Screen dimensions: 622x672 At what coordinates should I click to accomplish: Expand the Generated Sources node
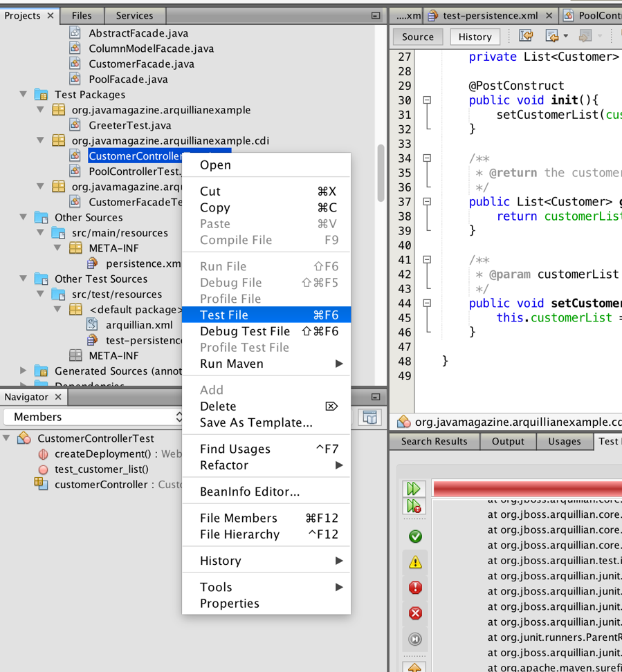click(x=21, y=370)
